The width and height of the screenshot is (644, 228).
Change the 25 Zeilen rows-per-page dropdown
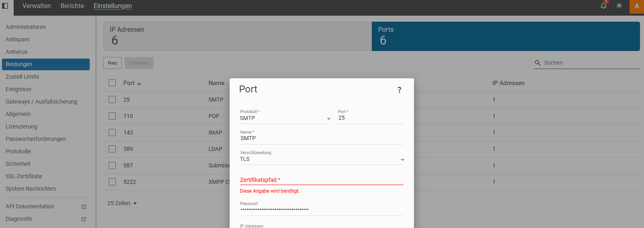click(x=122, y=204)
